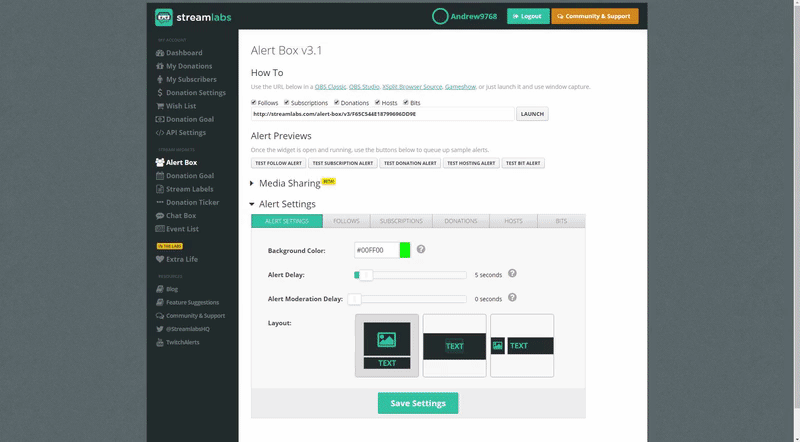Click the My Donations gift icon
The image size is (800, 442).
coord(160,66)
